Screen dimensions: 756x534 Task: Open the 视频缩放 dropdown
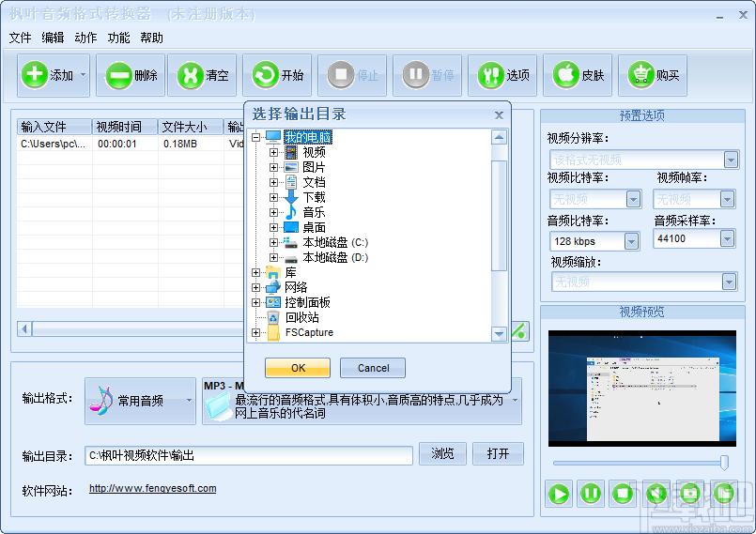click(730, 282)
